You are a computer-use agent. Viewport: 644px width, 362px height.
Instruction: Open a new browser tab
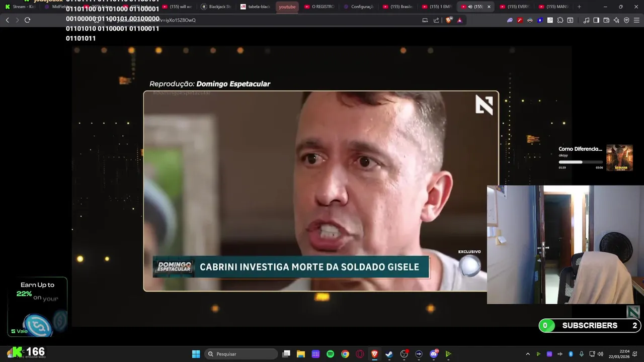579,7
